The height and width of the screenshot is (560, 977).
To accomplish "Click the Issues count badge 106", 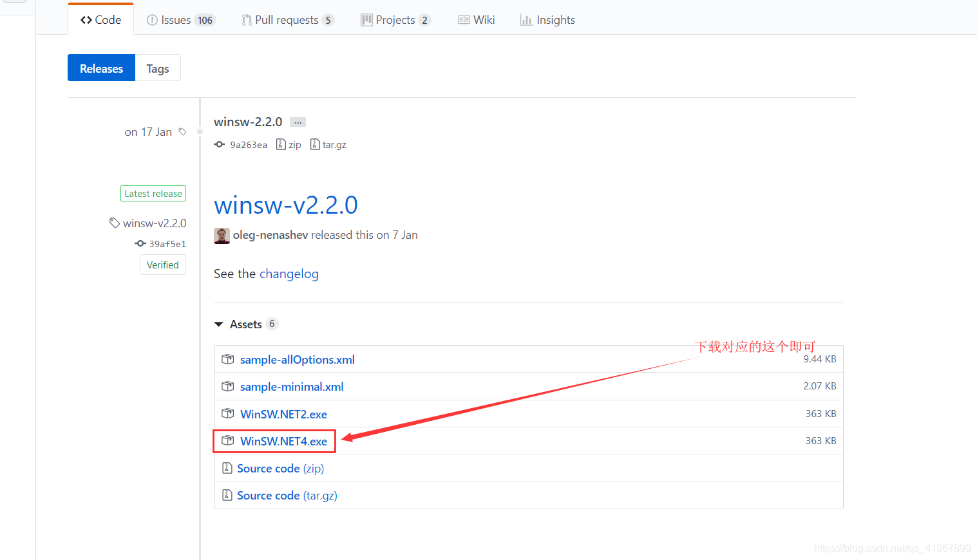I will pyautogui.click(x=205, y=20).
